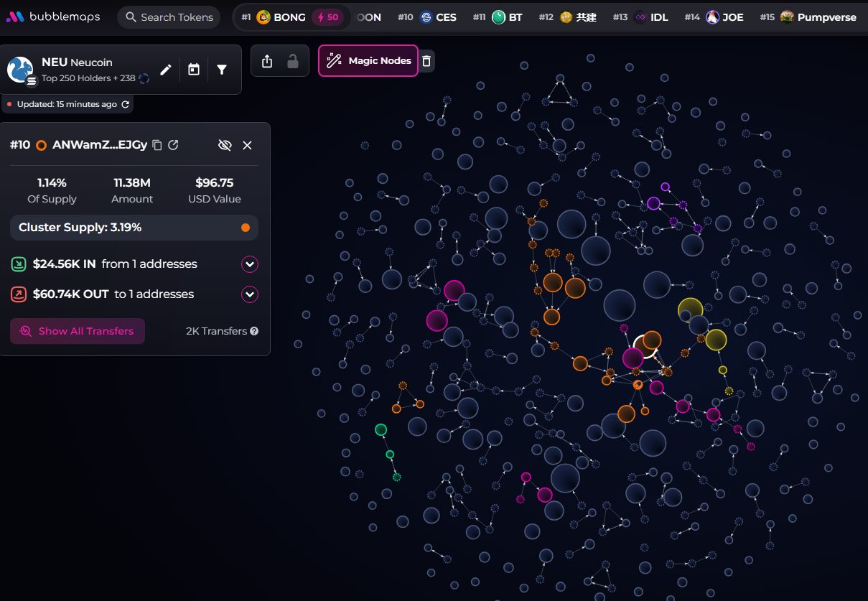Screen dimensions: 868x601
Task: Toggle visibility of the ANWamZ...EJGy address
Action: pos(225,145)
